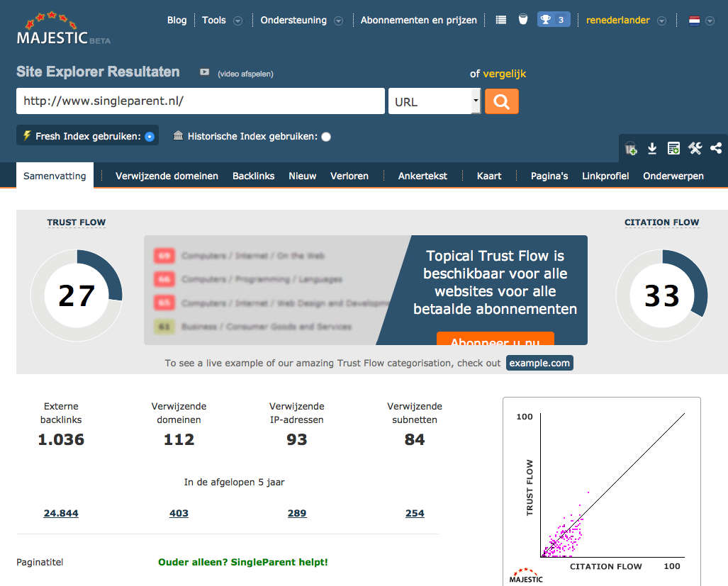The height and width of the screenshot is (586, 728).
Task: Open the Tools menu
Action: (x=214, y=20)
